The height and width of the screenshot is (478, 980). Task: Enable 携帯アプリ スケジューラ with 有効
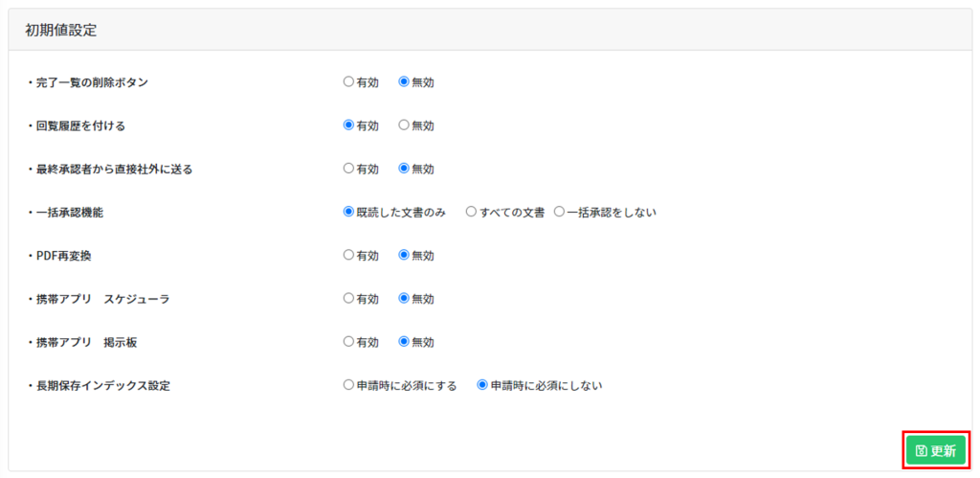[x=348, y=299]
